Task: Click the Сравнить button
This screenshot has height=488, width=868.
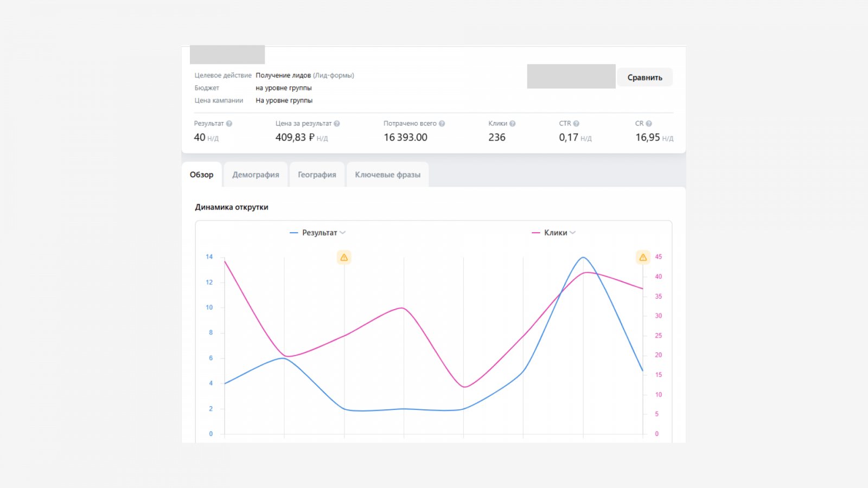Action: 645,78
